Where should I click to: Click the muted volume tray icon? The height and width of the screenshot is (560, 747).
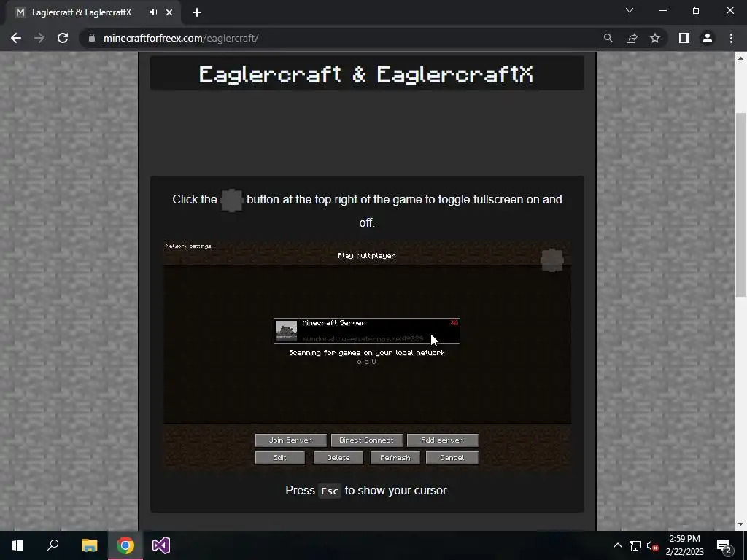point(652,545)
